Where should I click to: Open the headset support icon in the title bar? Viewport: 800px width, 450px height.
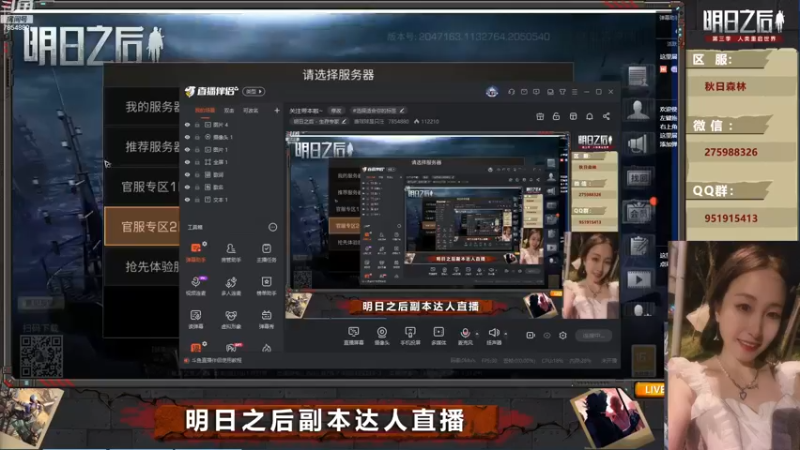(511, 92)
